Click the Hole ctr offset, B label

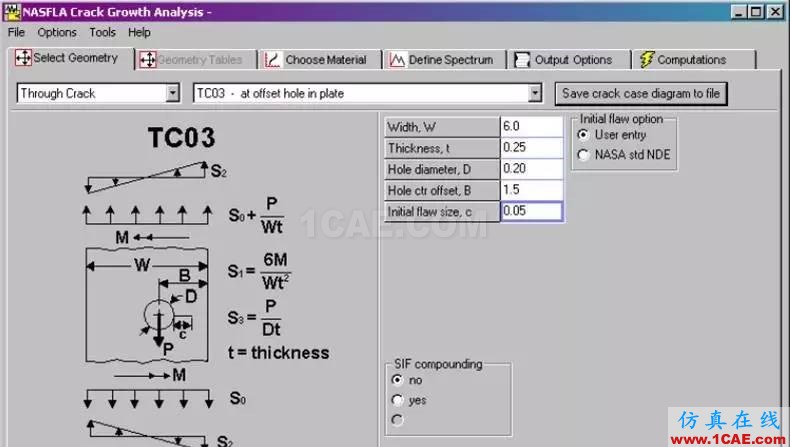click(x=442, y=190)
